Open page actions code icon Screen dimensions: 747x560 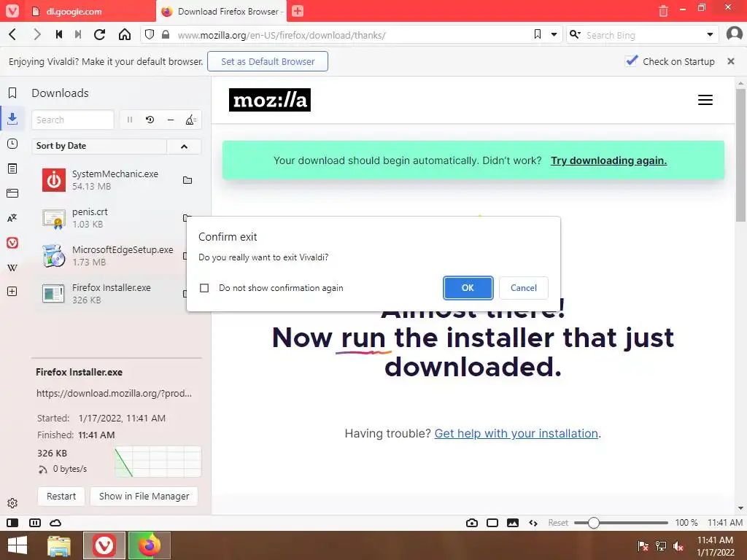tap(533, 523)
